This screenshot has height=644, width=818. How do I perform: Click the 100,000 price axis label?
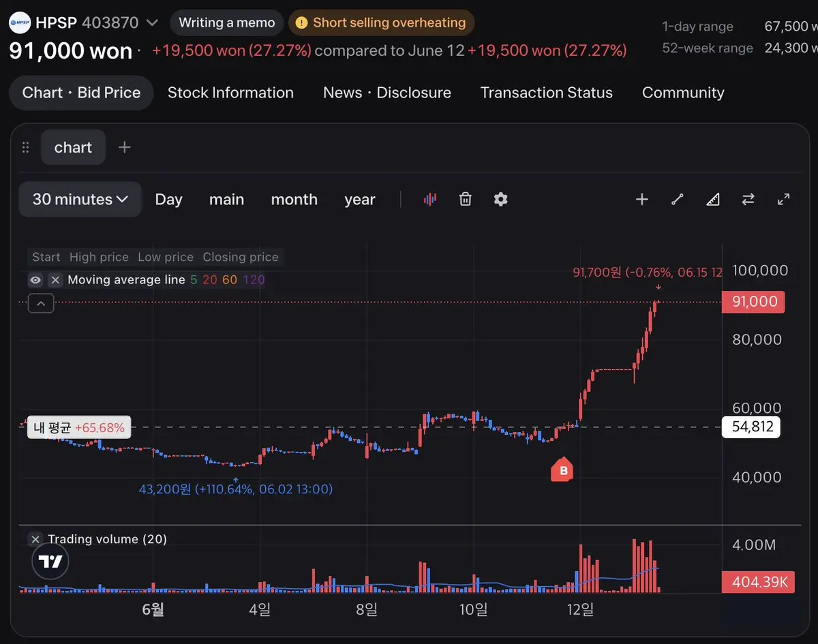pos(759,271)
